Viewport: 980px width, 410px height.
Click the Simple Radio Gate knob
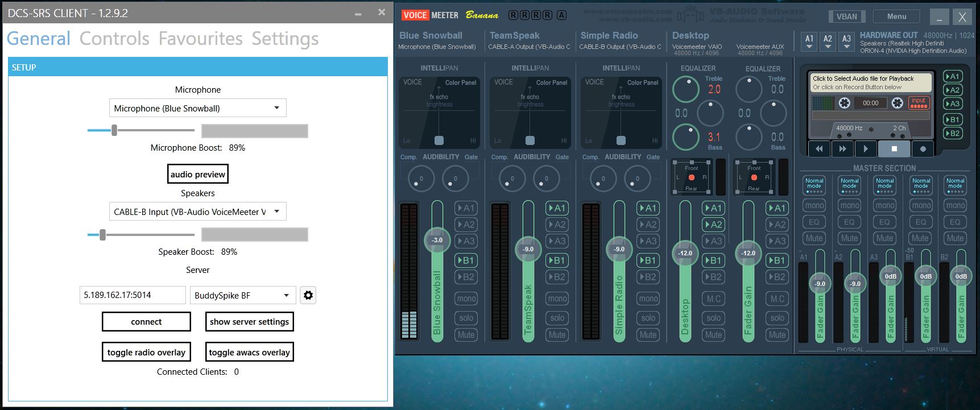point(637,179)
